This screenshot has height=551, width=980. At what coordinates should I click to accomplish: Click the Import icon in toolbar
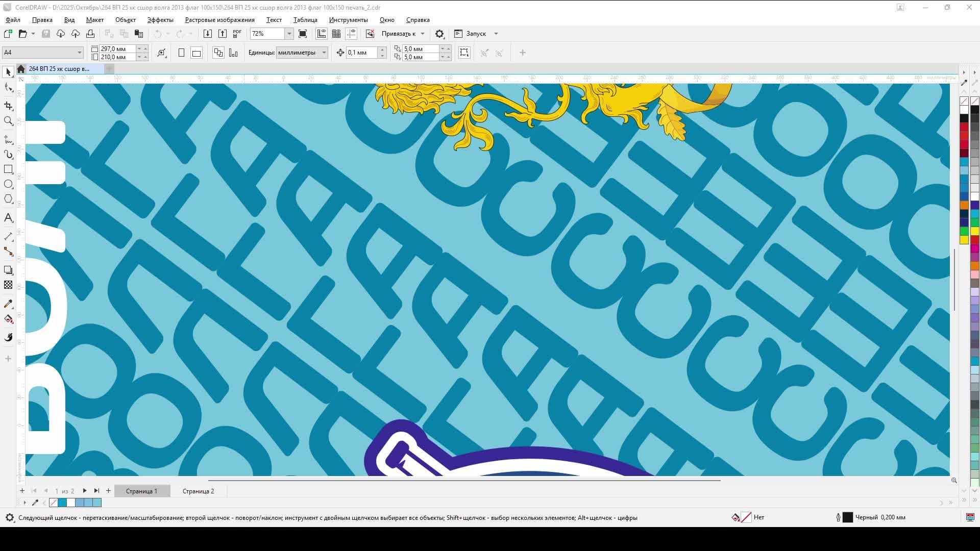tap(207, 34)
